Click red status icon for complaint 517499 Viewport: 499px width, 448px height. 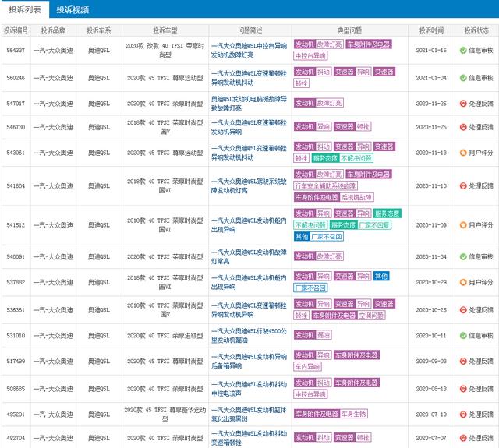(x=463, y=362)
